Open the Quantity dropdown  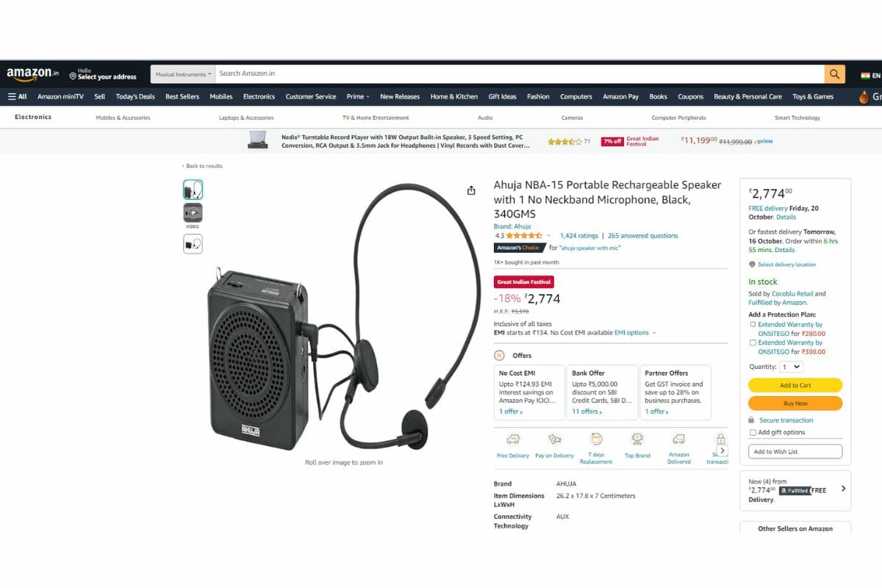tap(792, 367)
